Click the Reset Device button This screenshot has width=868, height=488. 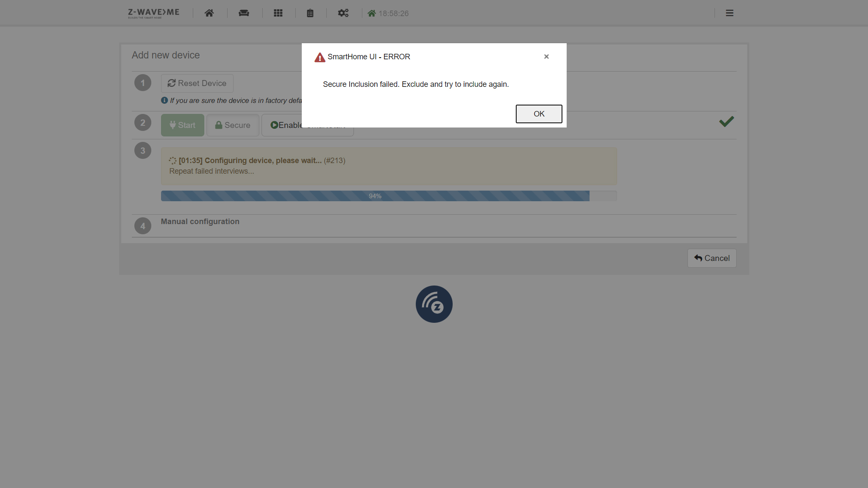(x=197, y=83)
